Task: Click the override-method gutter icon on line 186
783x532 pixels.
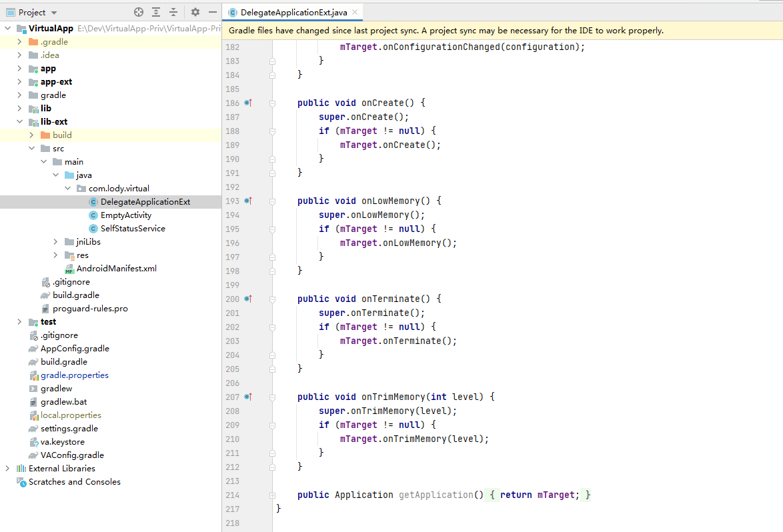Action: tap(245, 102)
